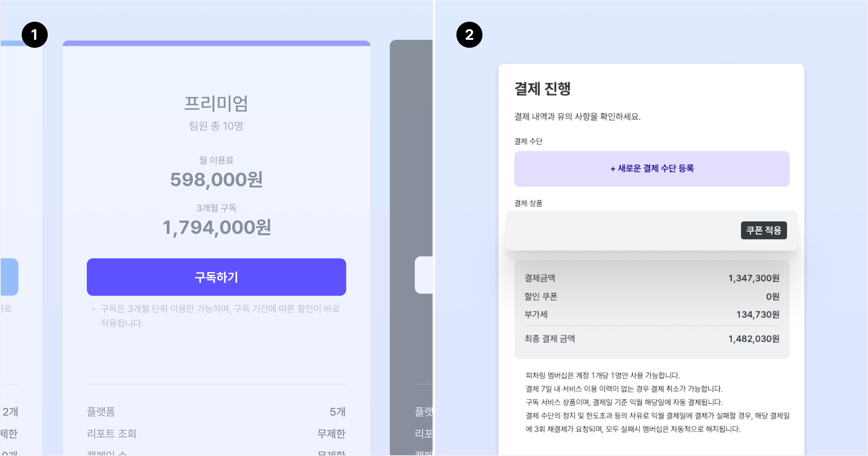This screenshot has height=456, width=868.
Task: Click the black step 2 badge
Action: (469, 35)
